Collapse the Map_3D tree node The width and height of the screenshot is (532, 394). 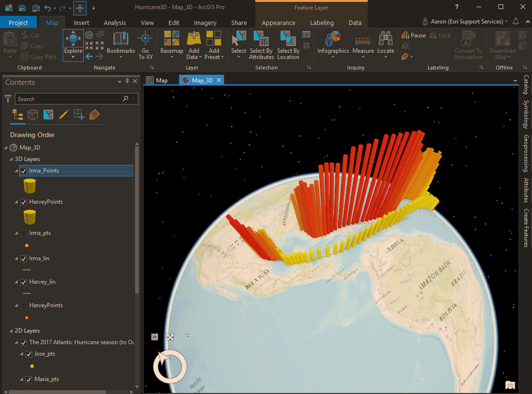tap(6, 148)
